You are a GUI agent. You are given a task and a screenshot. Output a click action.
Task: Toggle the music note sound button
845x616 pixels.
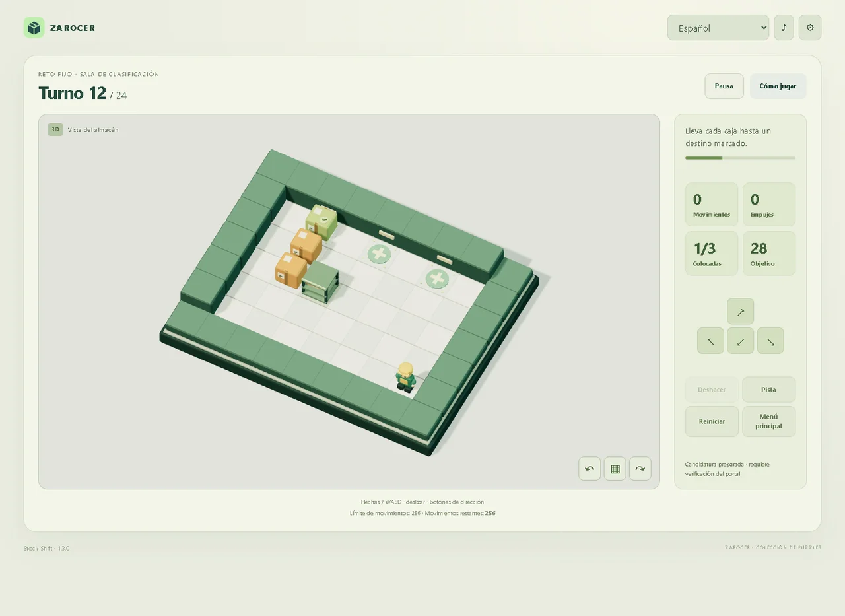pos(784,28)
